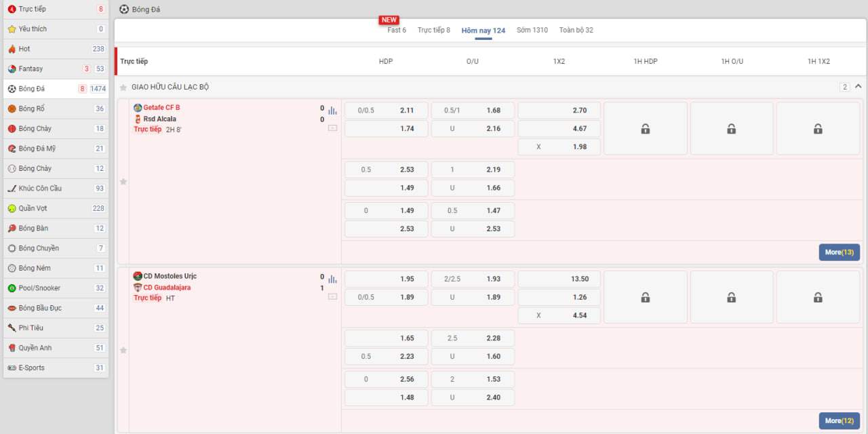Open statistics chart icon for CD Mostoles match
This screenshot has height=434, width=868.
(332, 279)
